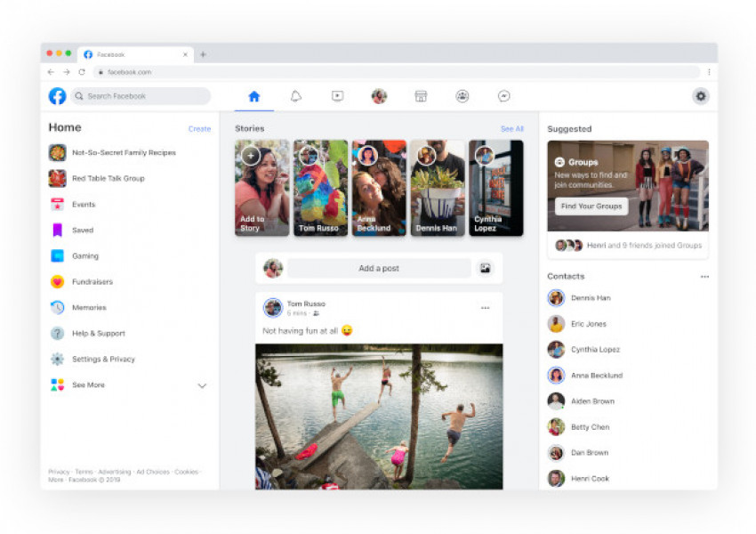Click the Search Facebook field
This screenshot has height=534, width=756.
coord(141,96)
